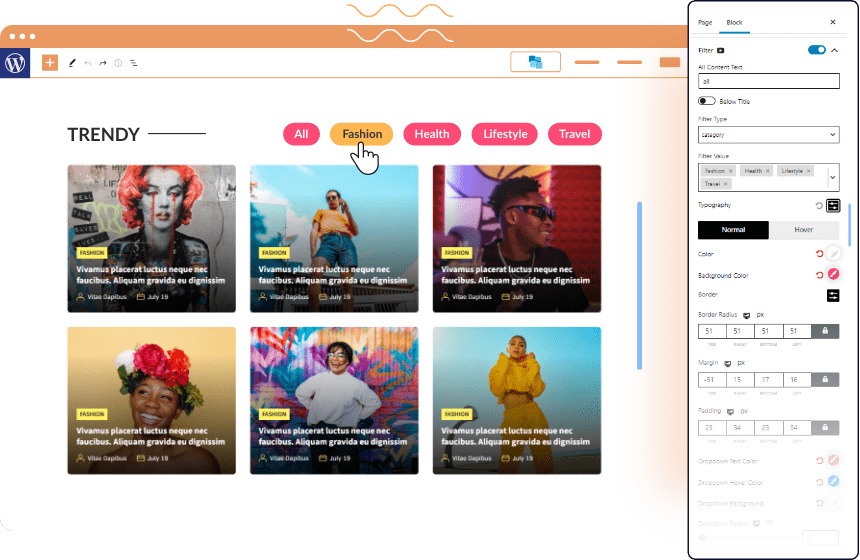
Task: Open the Dropdown Hover Color blue swatch
Action: tap(833, 481)
